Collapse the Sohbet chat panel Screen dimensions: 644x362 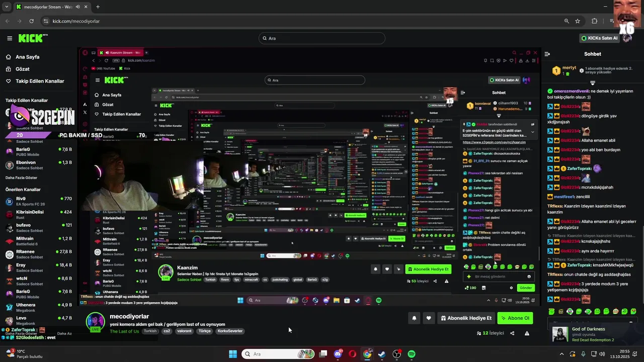(x=547, y=54)
